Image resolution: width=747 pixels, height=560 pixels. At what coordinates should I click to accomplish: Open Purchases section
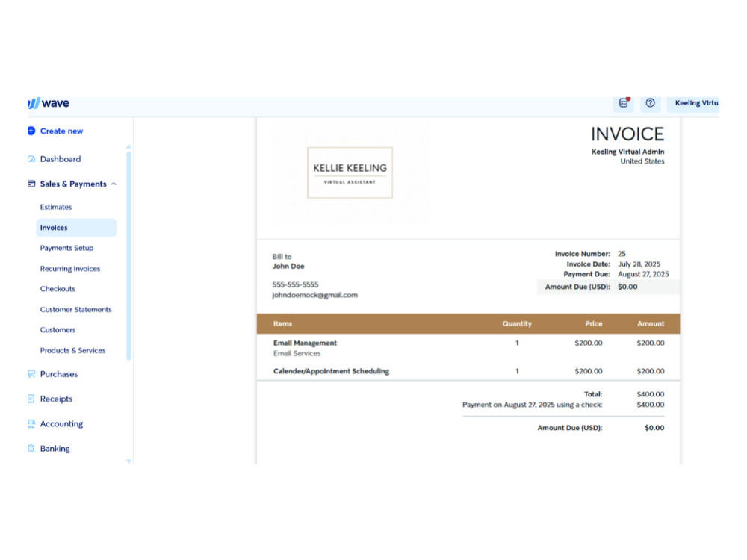tap(58, 374)
